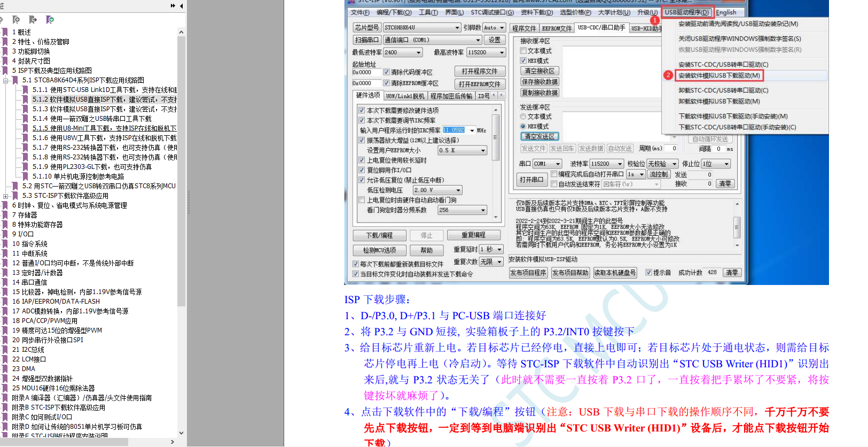Screen dimensions: 868x447
Task: Click the 'EEPROM文件' tab in the STC-ISP screenshot
Action: [x=557, y=28]
